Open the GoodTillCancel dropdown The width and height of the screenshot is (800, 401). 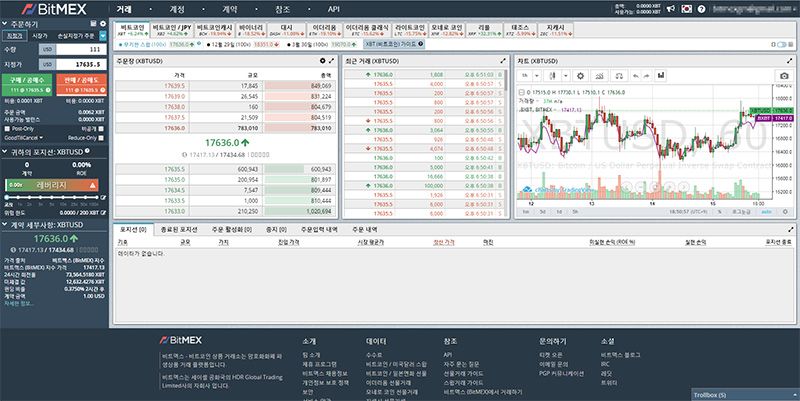[x=23, y=138]
